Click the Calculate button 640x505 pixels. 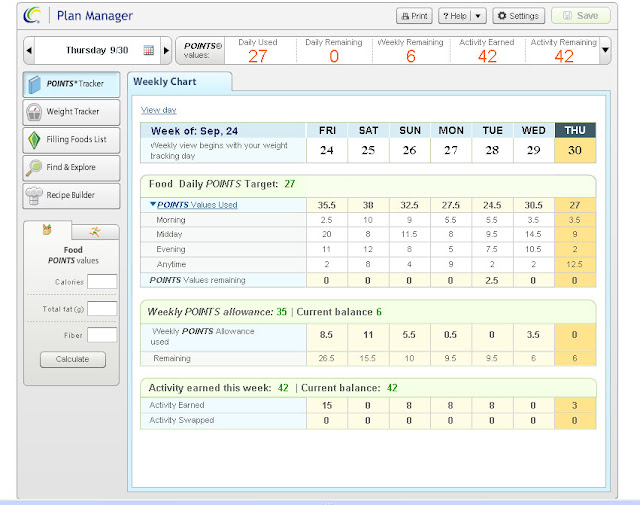pos(73,359)
